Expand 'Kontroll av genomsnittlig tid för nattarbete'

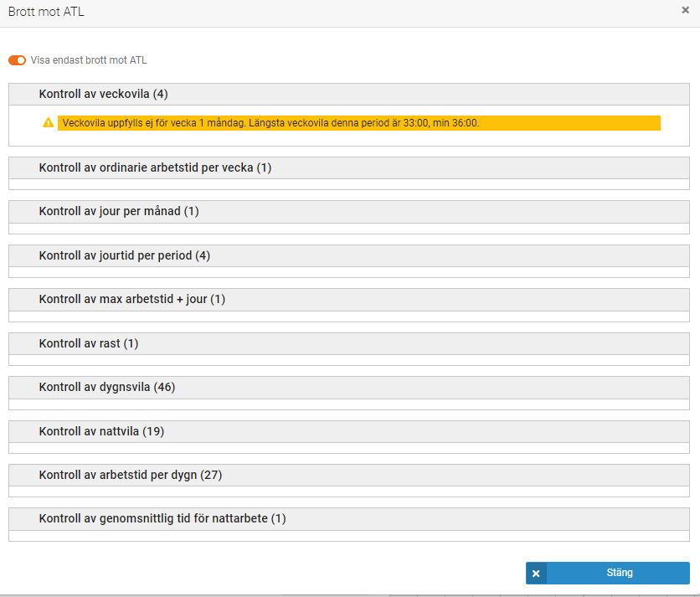click(x=162, y=518)
